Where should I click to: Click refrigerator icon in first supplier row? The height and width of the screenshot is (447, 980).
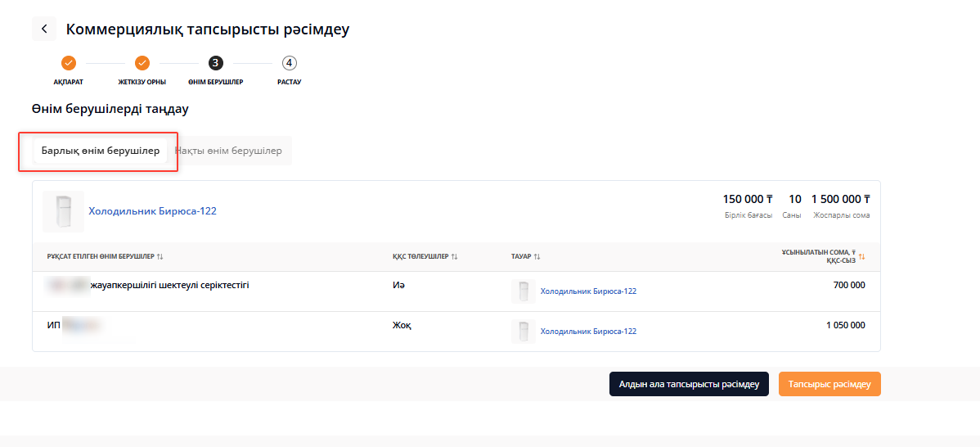click(523, 291)
